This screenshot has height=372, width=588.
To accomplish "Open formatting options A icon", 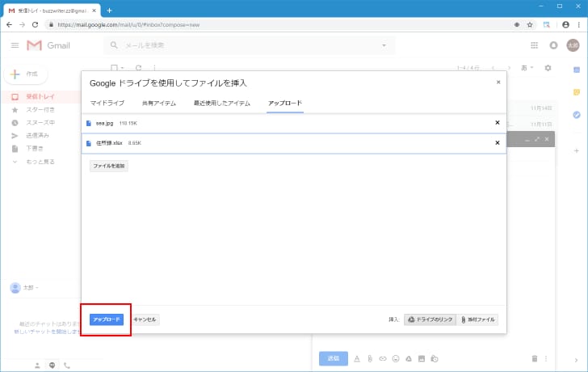I will [x=357, y=359].
